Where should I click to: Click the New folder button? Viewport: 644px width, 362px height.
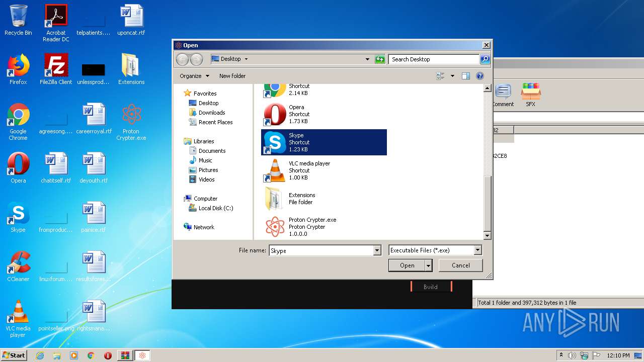pyautogui.click(x=232, y=76)
